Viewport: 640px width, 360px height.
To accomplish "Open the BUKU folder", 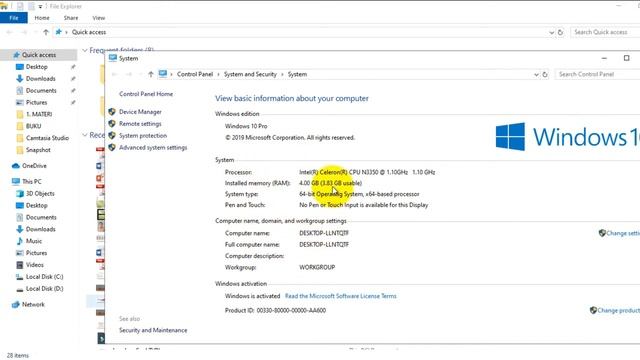I will 33,126.
